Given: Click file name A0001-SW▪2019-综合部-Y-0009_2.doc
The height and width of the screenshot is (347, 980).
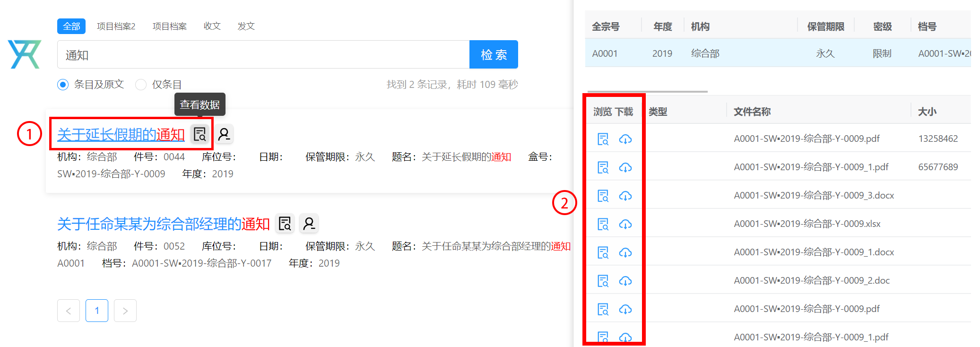Looking at the screenshot, I should click(x=812, y=281).
